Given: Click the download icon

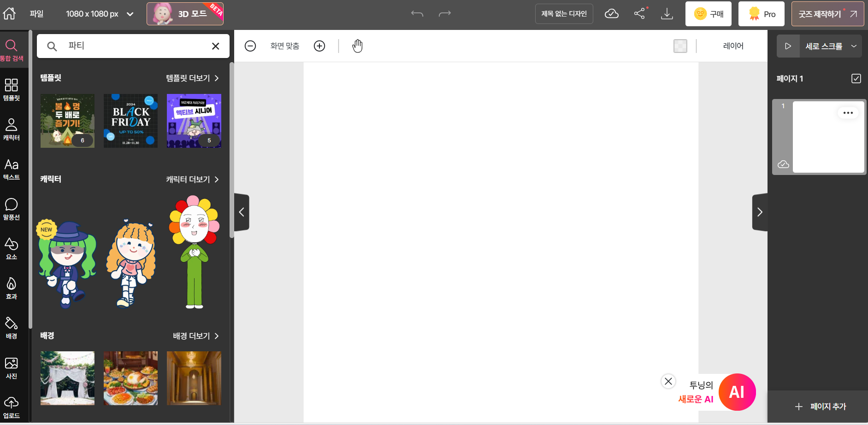Looking at the screenshot, I should click(667, 14).
